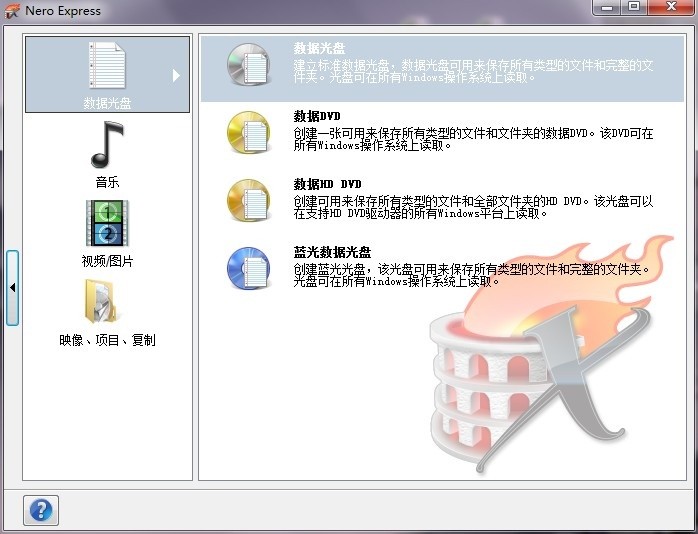Open the 映像、项目、复制 folder icon
698x534 pixels.
pos(105,302)
